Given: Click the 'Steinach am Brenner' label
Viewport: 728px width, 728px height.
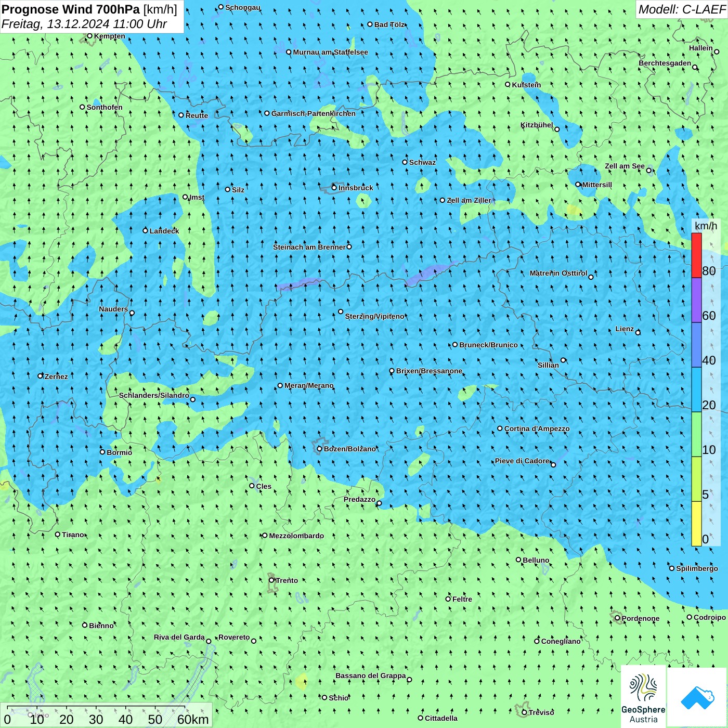Looking at the screenshot, I should (309, 247).
